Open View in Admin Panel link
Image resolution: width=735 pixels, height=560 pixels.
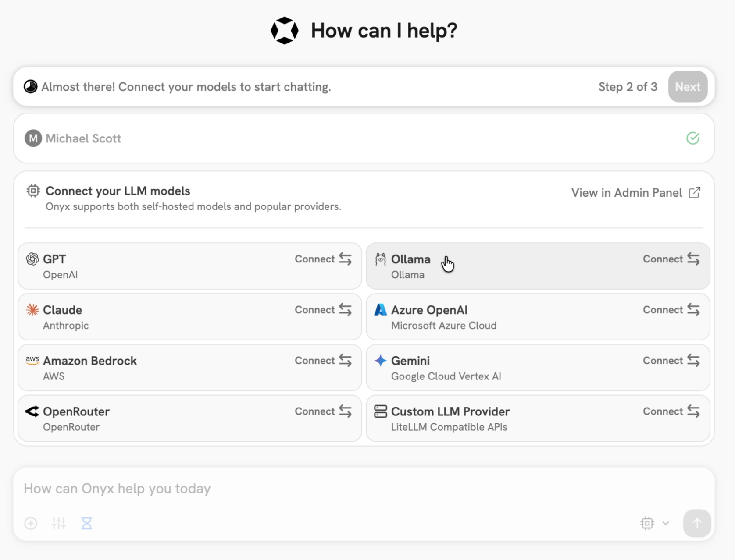626,193
